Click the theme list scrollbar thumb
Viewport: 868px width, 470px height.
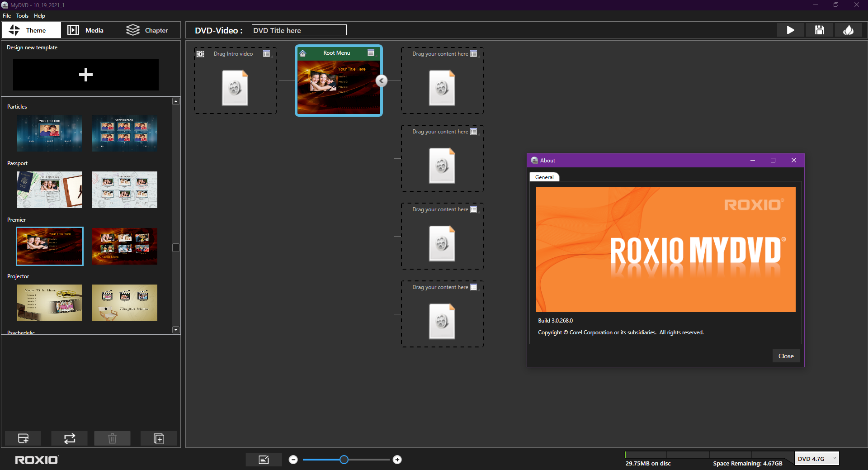(176, 248)
